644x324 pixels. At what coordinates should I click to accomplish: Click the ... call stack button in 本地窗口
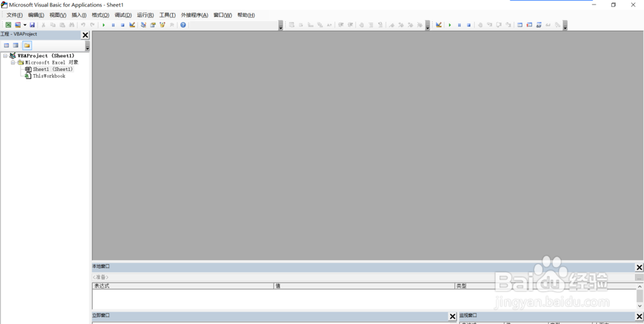(x=639, y=278)
